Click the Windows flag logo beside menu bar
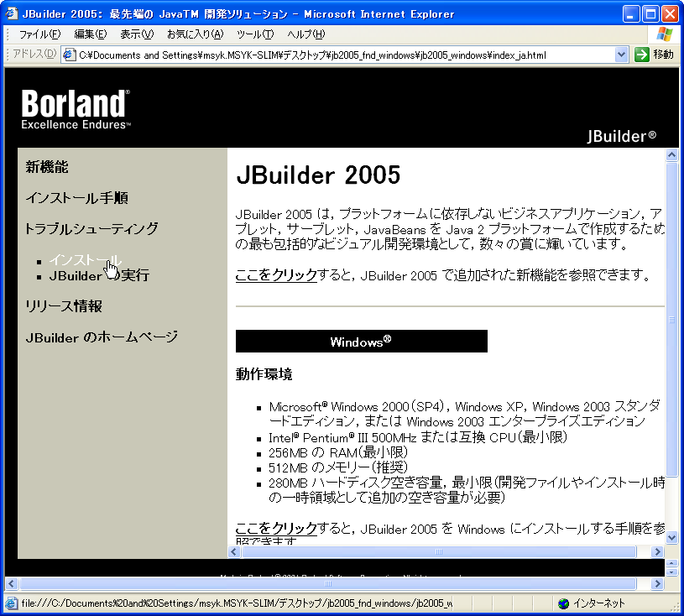 point(664,34)
